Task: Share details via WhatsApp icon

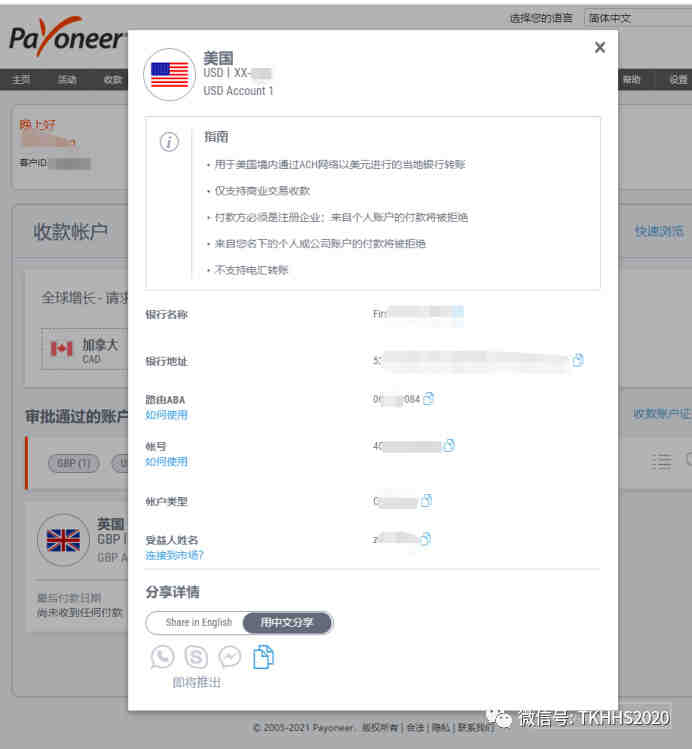Action: coord(162,657)
